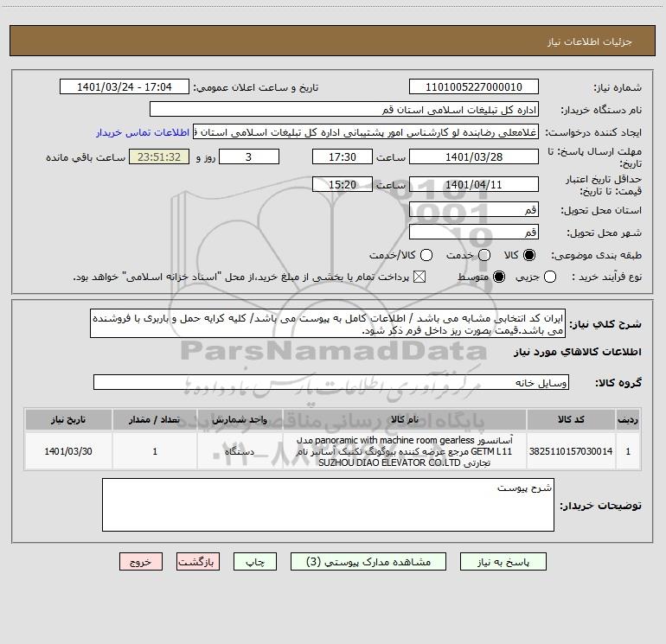Click the validity time field 15:20
The height and width of the screenshot is (644, 666).
click(x=342, y=184)
